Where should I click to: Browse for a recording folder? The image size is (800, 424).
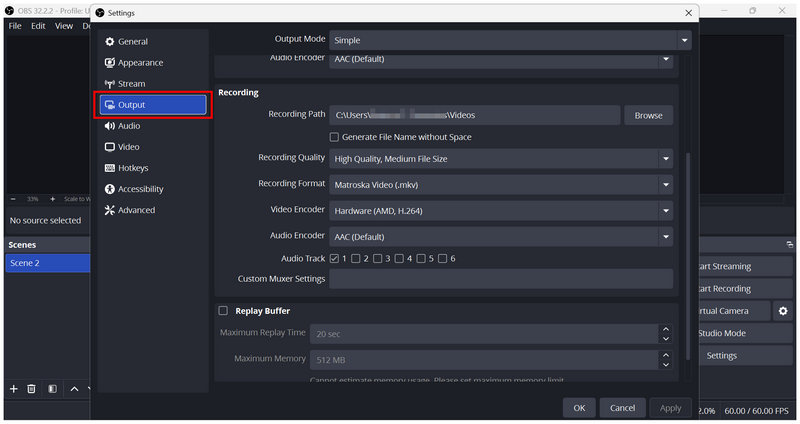(x=648, y=115)
